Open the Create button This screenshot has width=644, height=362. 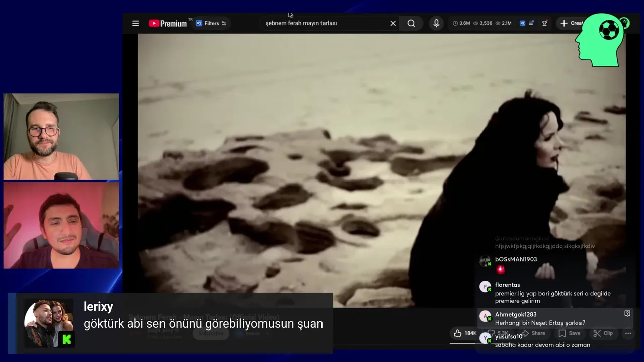pos(572,23)
